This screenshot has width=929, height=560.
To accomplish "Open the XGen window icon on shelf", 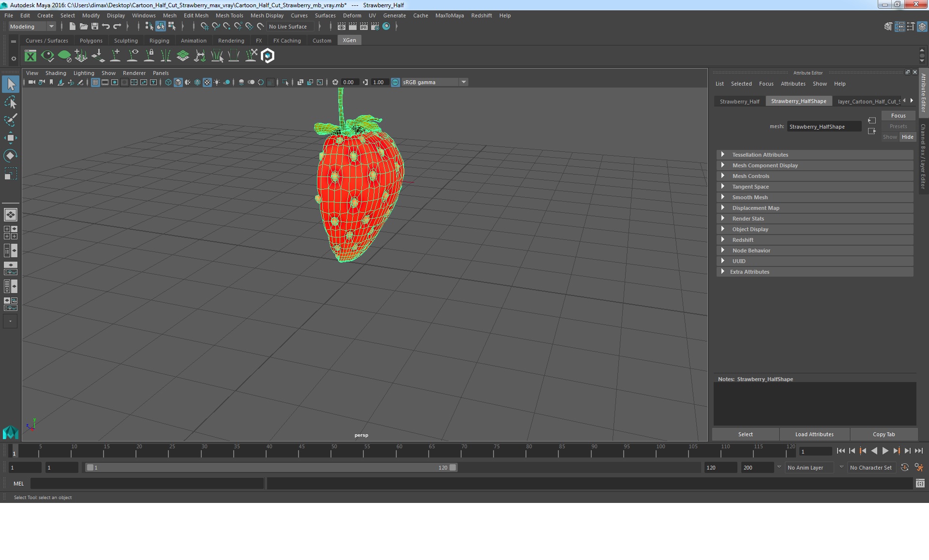I will click(30, 56).
